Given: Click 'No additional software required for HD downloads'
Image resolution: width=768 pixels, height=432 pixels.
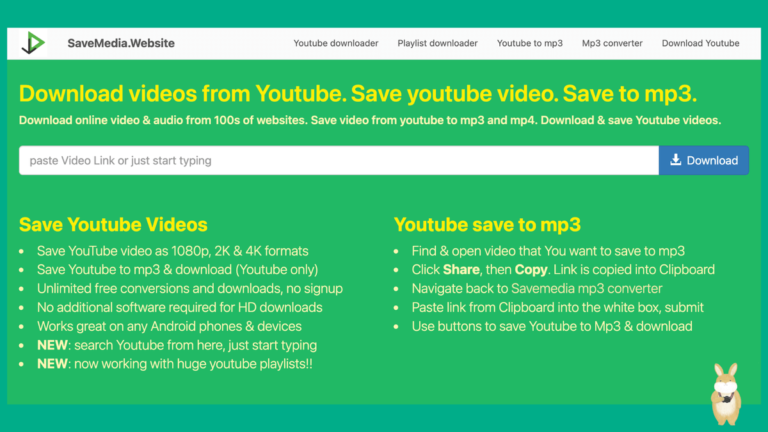Looking at the screenshot, I should click(x=180, y=308).
